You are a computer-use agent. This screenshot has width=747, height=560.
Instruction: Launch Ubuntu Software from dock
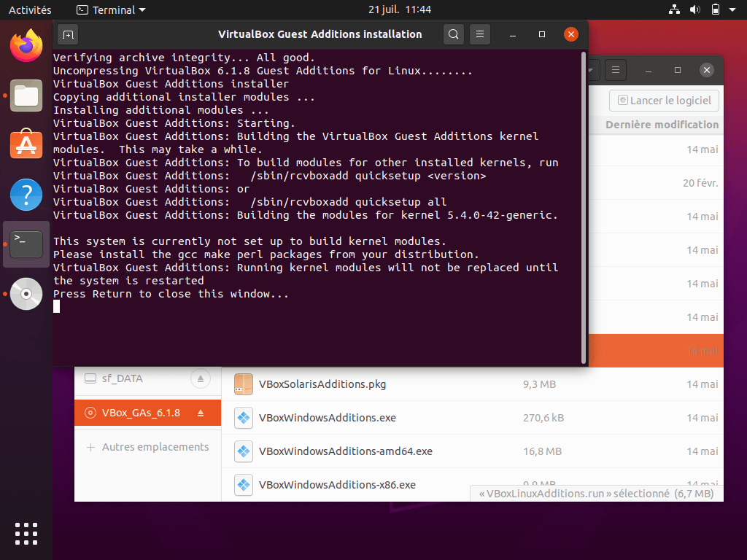(x=26, y=144)
